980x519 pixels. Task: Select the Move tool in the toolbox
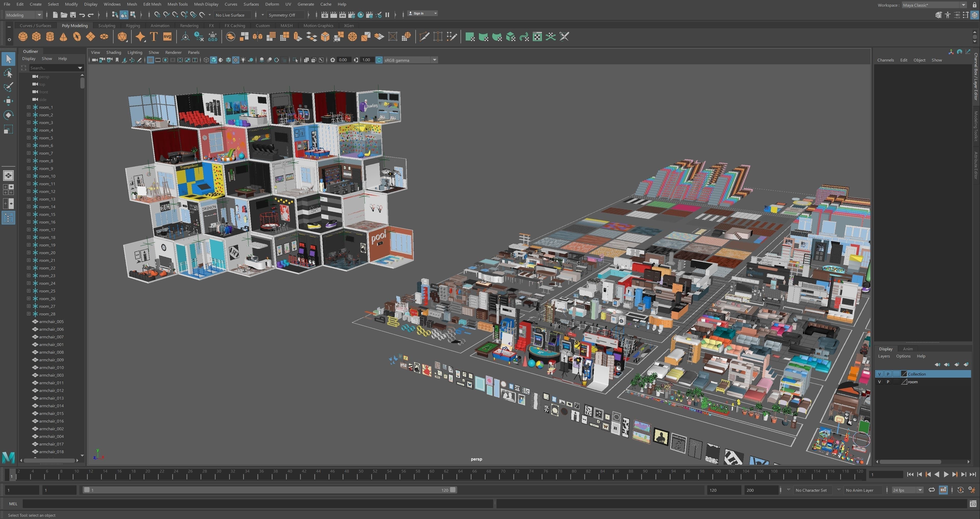tap(8, 101)
